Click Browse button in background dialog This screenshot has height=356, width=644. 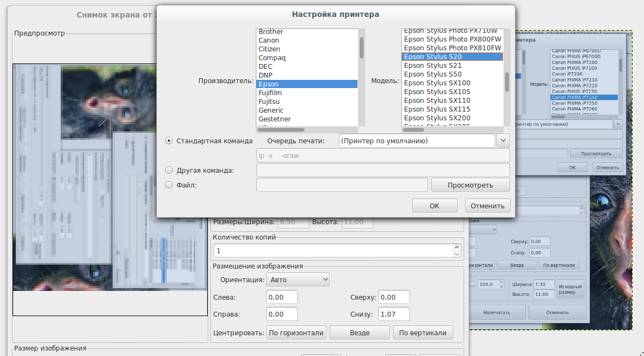(596, 154)
